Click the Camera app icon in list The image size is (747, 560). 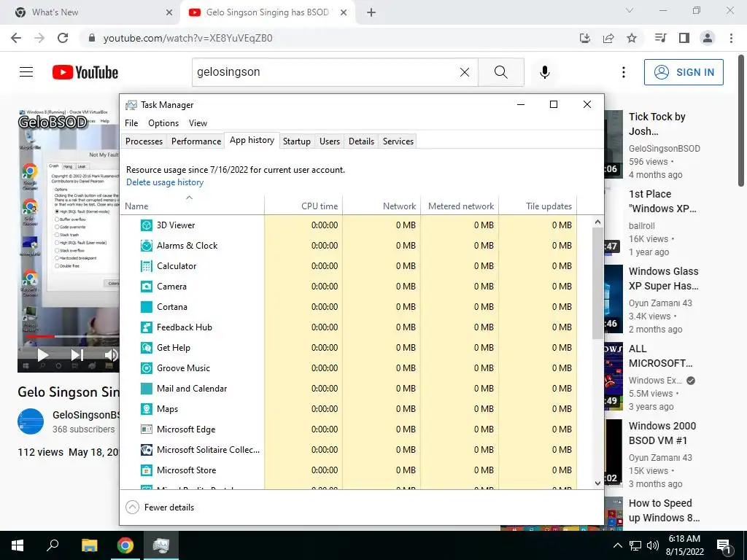point(146,287)
